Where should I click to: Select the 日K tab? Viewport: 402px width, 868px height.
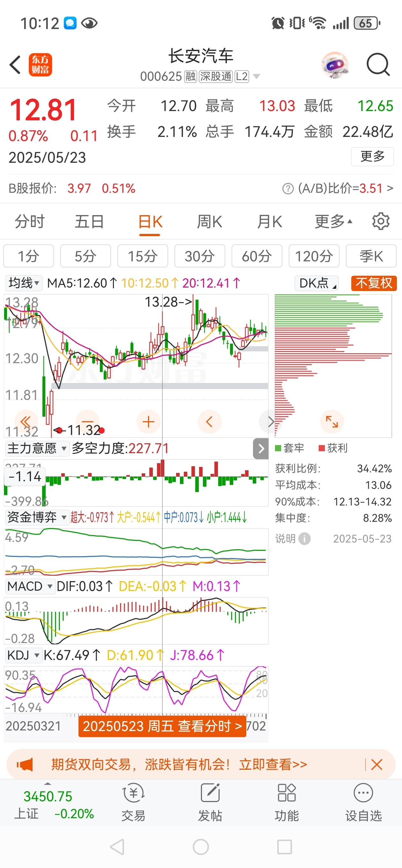pos(150,222)
